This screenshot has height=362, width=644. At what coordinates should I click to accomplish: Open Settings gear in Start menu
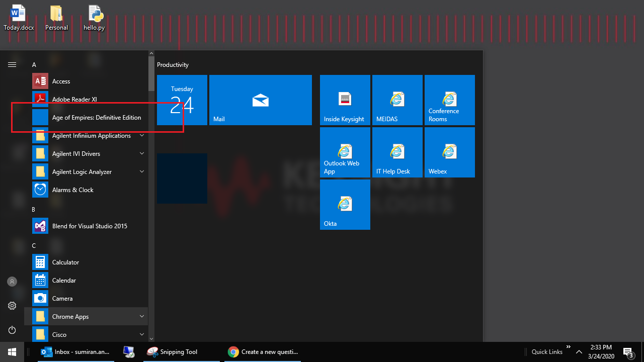coord(12,306)
